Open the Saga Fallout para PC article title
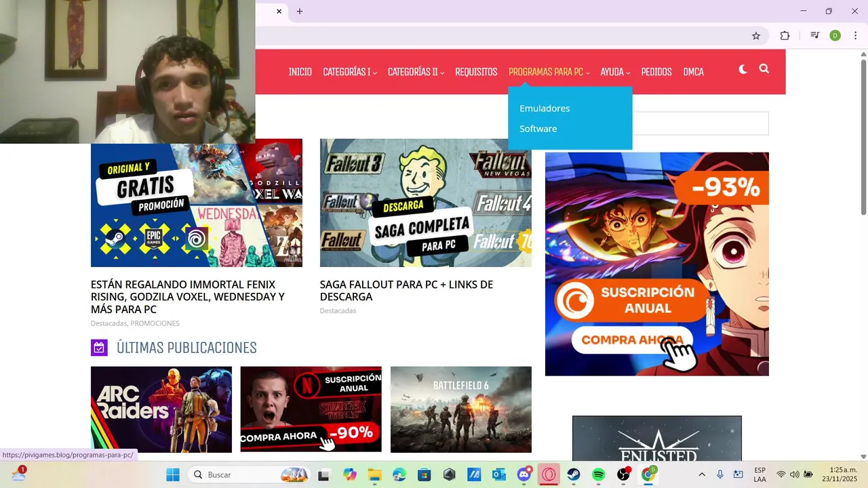 tap(406, 291)
